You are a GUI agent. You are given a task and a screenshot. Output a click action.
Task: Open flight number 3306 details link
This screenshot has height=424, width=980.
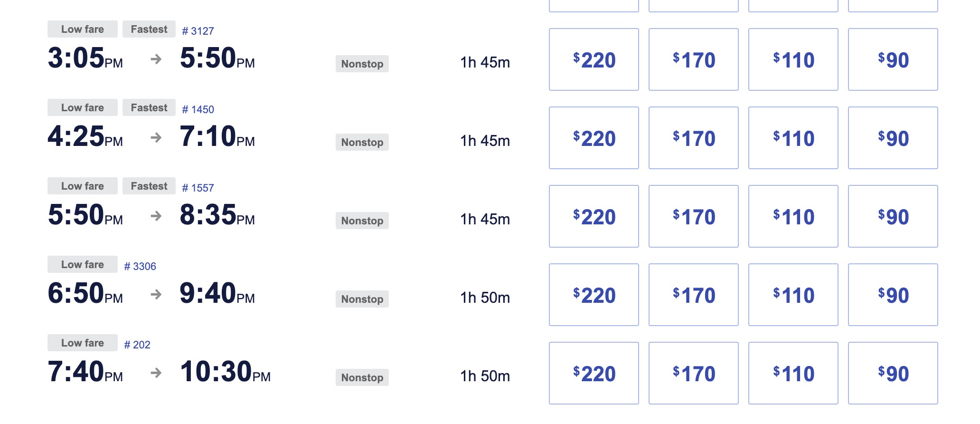(x=140, y=266)
